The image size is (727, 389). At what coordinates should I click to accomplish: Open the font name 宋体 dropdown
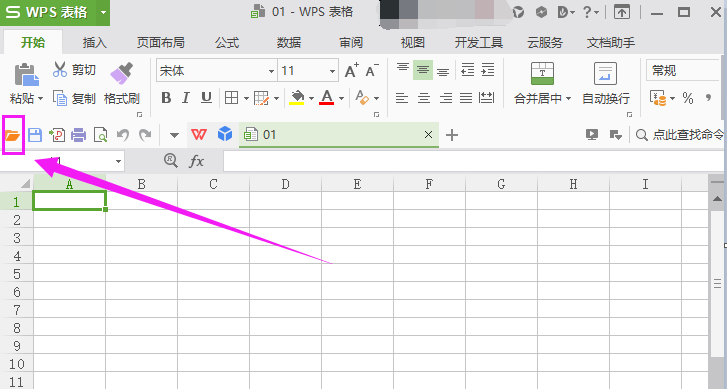(272, 71)
